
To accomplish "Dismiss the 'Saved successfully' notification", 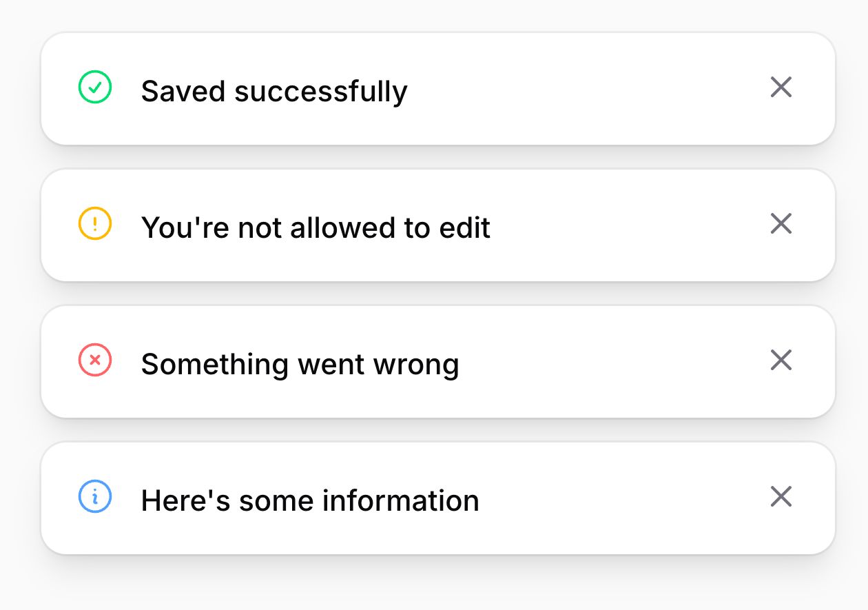I will tap(781, 88).
